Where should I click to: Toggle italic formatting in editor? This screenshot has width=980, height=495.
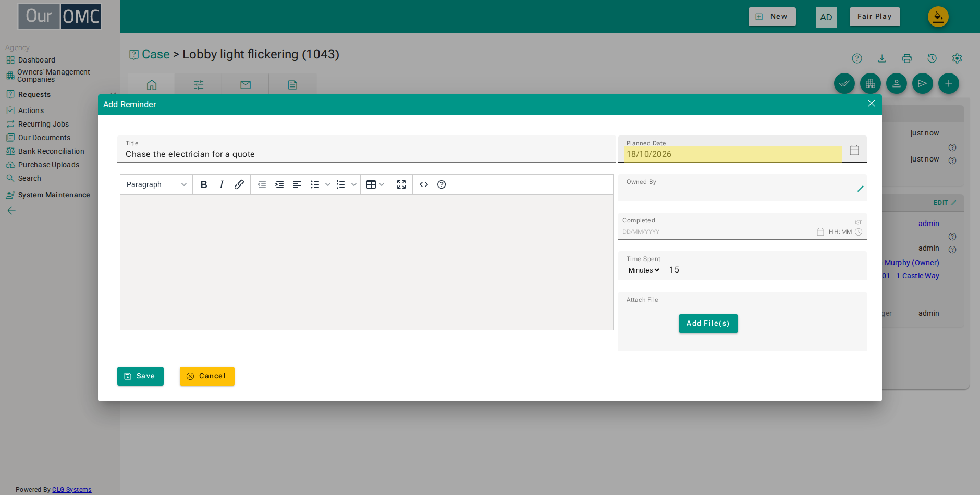coord(222,184)
